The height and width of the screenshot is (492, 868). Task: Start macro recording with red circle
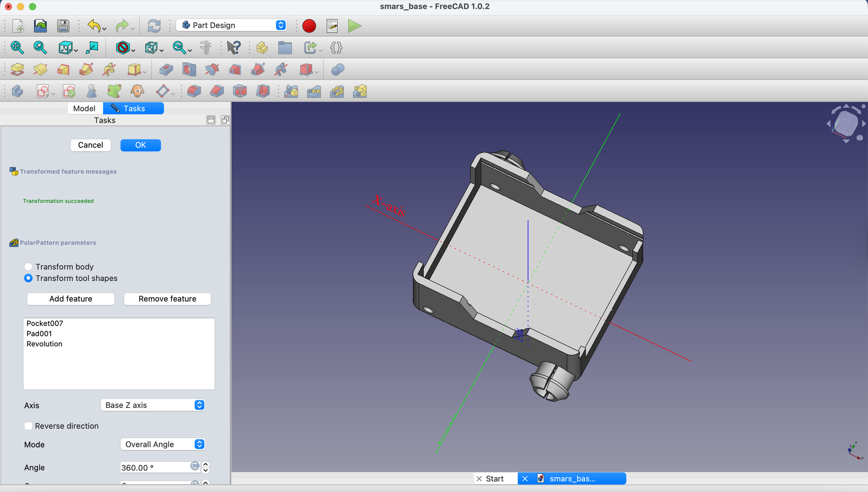pyautogui.click(x=309, y=26)
